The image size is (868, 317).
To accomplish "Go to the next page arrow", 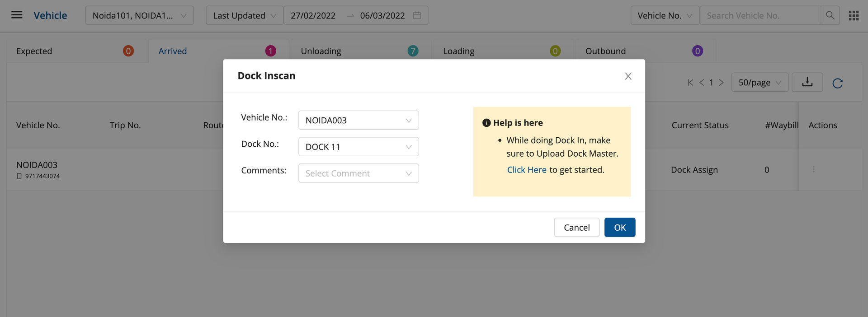I will pos(722,83).
